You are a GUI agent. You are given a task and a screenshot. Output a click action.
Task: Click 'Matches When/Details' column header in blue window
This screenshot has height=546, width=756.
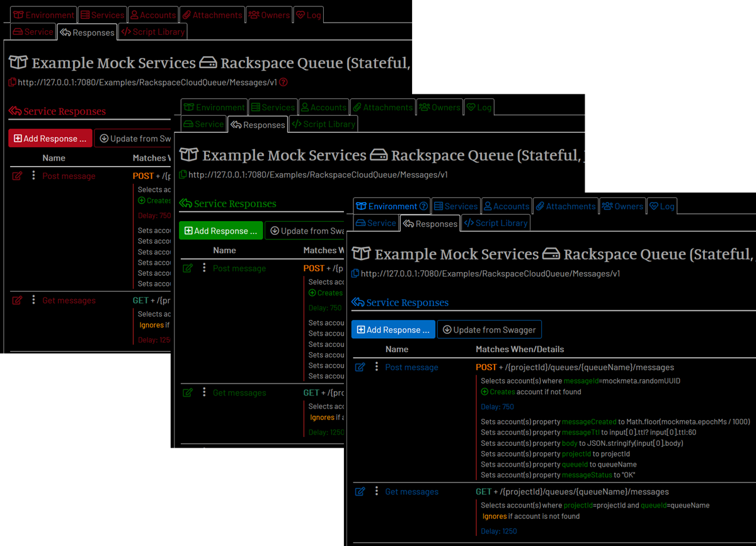[520, 350]
